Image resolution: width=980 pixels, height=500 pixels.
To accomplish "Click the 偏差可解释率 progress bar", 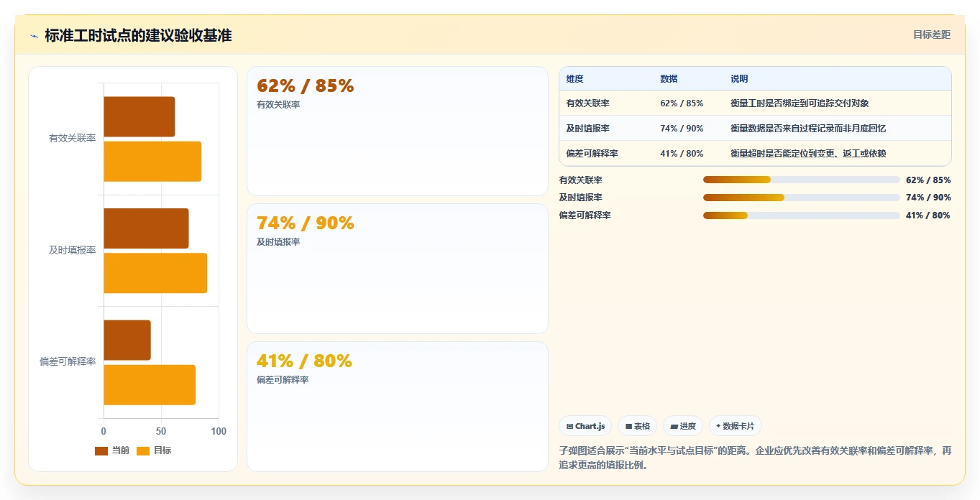I will 801,216.
